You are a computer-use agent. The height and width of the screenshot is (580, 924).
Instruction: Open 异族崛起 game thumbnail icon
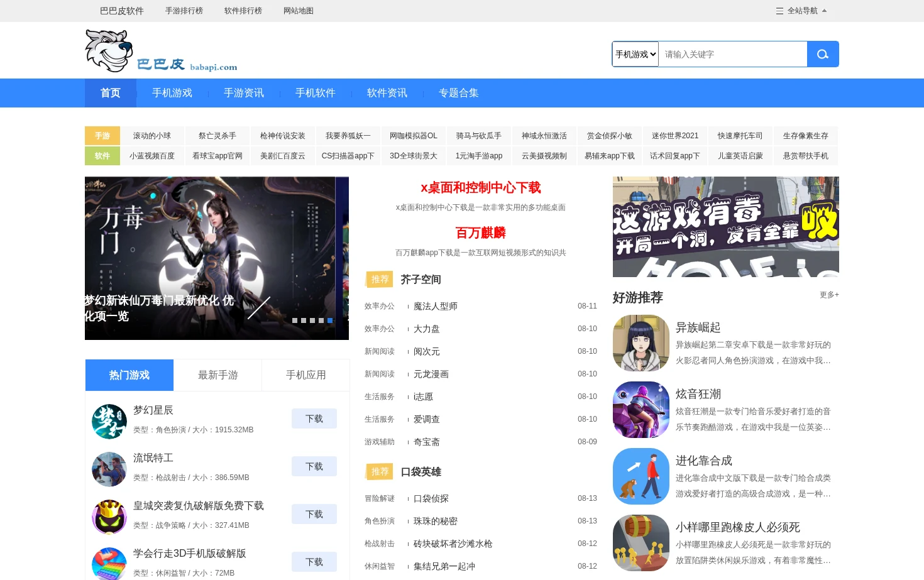[641, 343]
